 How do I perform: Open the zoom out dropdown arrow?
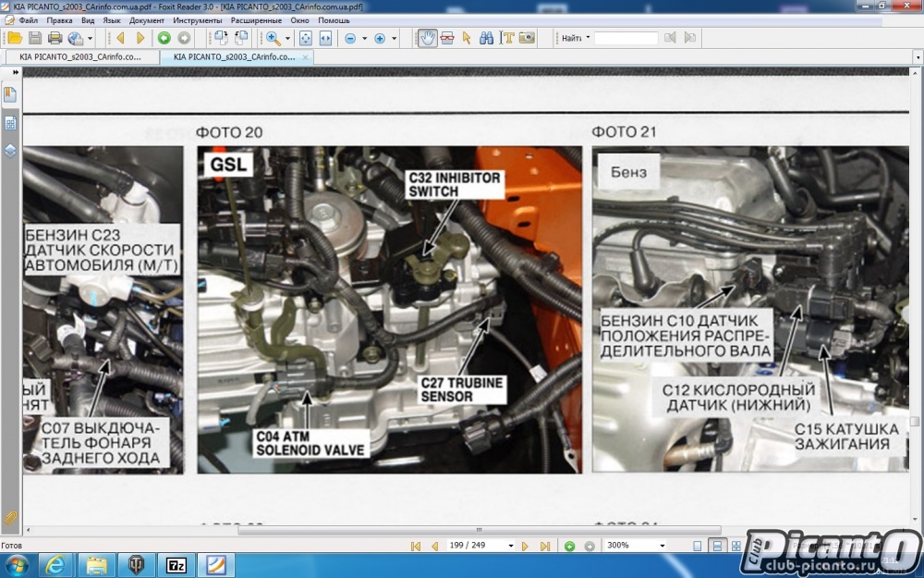click(364, 39)
